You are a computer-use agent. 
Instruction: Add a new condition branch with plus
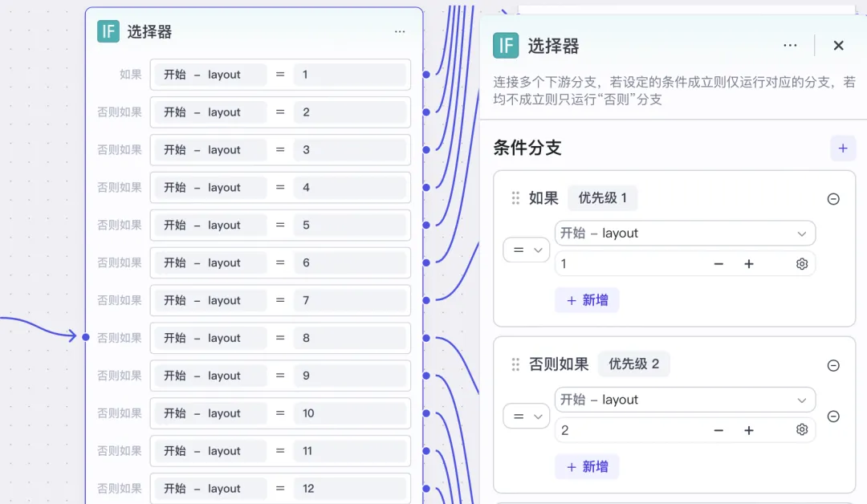click(x=843, y=148)
